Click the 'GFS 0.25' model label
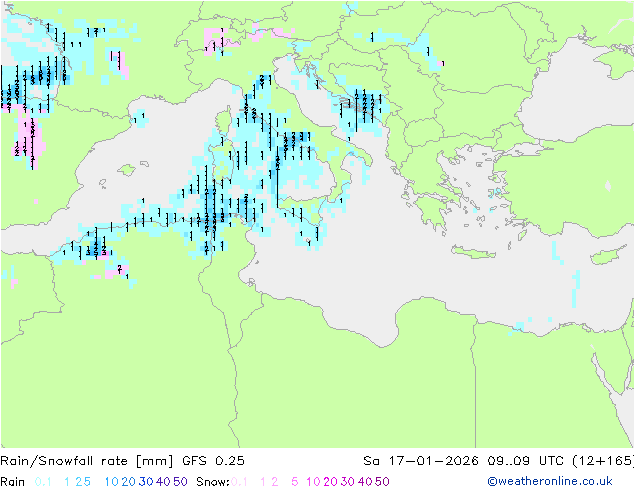The height and width of the screenshot is (490, 634). [213, 461]
